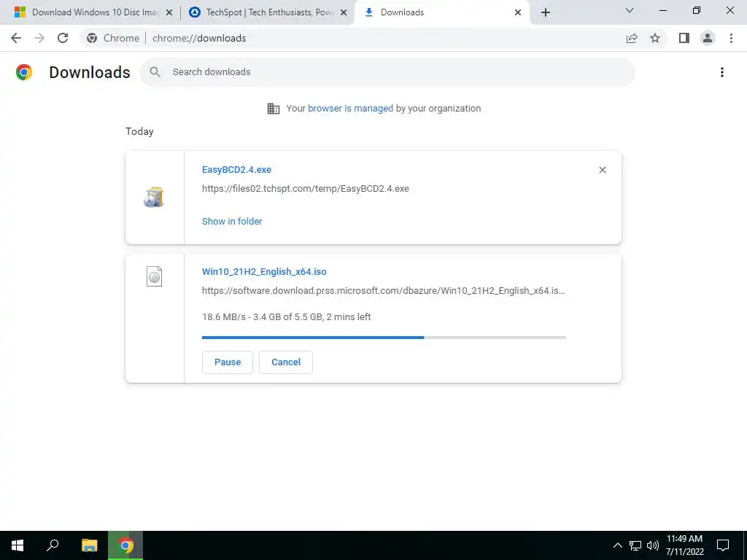
Task: Bookmark this tab with the star icon
Action: click(655, 38)
